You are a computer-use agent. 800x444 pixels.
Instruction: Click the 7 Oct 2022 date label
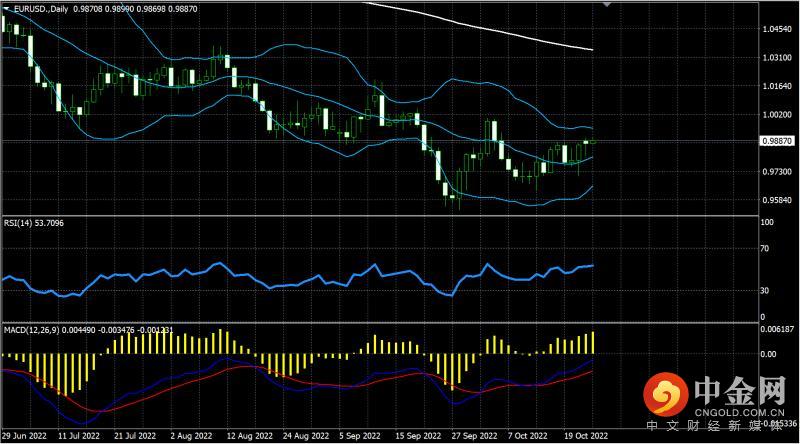528,436
